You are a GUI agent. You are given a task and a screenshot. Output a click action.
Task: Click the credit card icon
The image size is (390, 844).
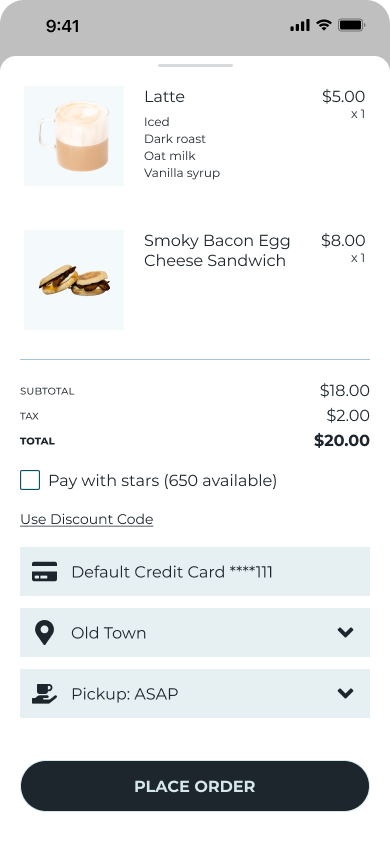point(44,571)
